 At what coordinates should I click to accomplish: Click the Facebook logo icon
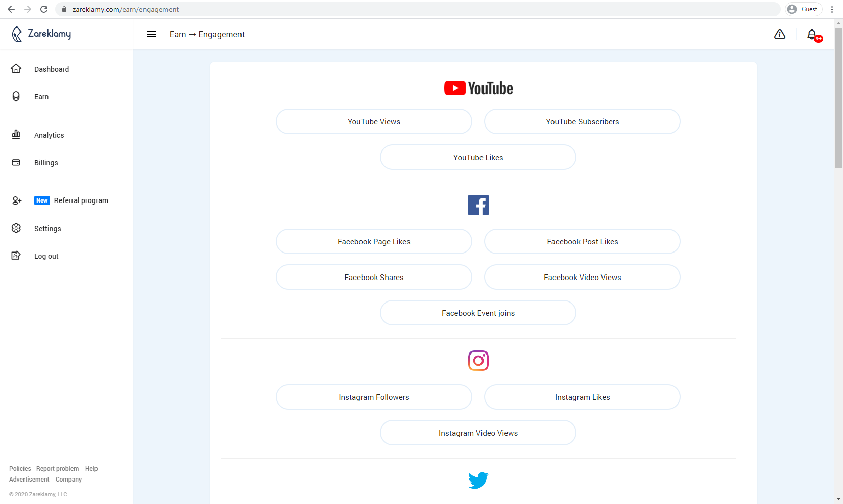478,205
